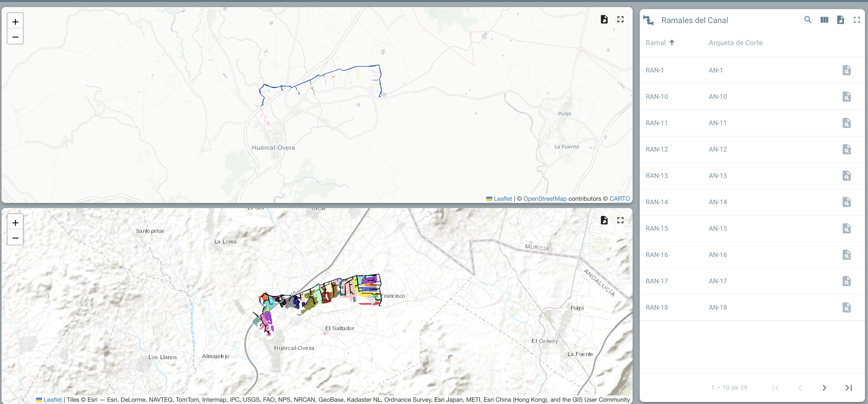Zoom out on the bottom map
The width and height of the screenshot is (868, 404).
pos(15,238)
